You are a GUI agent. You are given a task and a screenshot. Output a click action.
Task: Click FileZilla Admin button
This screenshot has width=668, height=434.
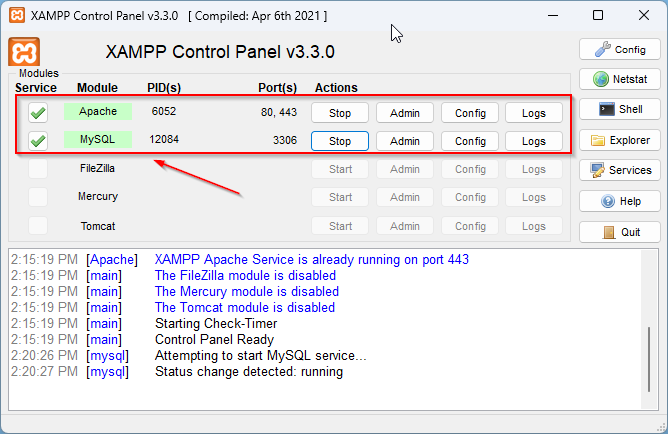point(405,169)
